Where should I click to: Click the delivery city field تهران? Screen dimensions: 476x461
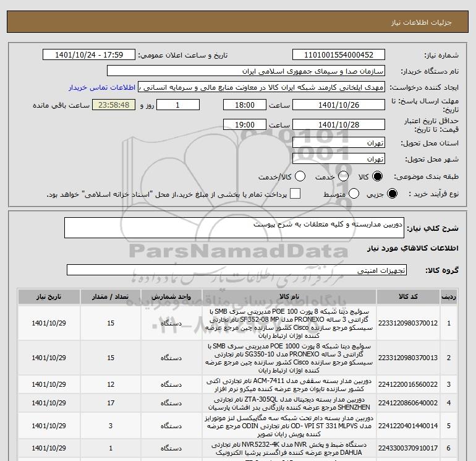pyautogui.click(x=339, y=159)
